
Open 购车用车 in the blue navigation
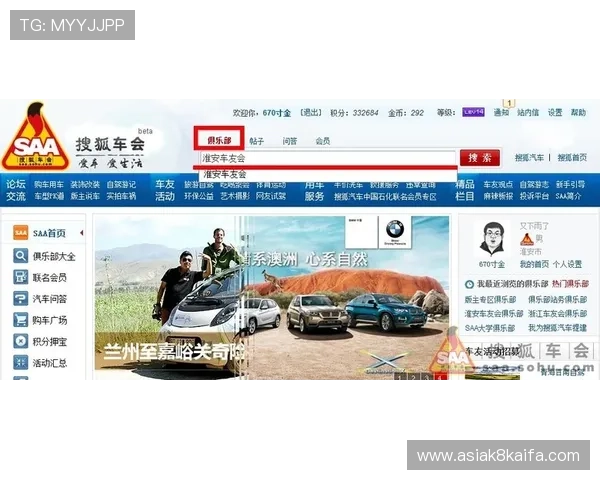tap(49, 184)
